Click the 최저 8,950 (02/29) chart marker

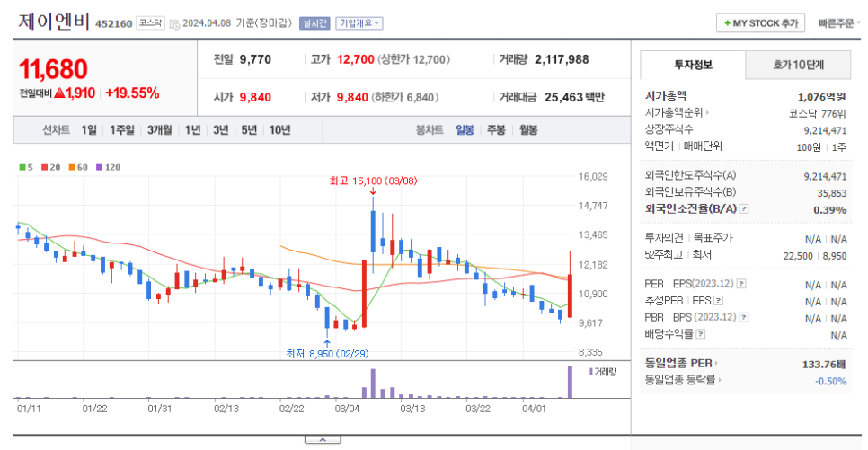[x=327, y=353]
